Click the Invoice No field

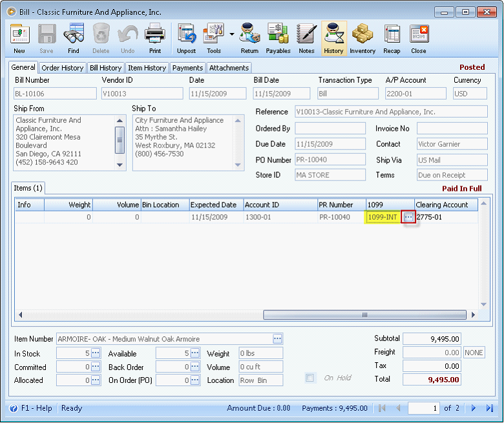pos(452,128)
